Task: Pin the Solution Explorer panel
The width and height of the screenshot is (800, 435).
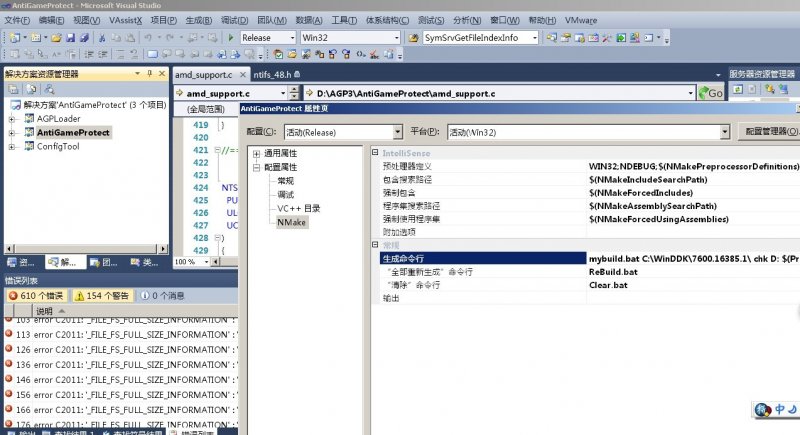Action: click(149, 74)
